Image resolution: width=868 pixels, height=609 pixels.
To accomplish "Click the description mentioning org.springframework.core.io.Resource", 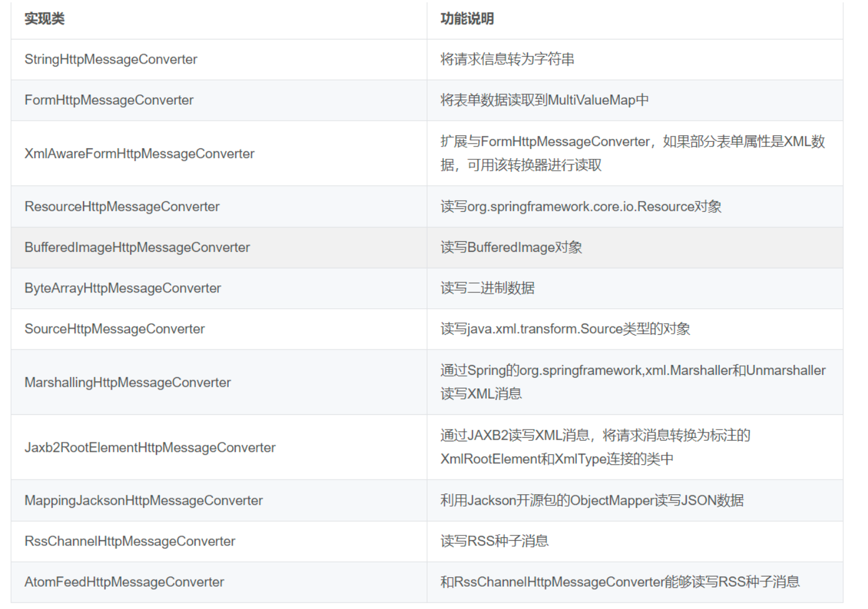I will pyautogui.click(x=580, y=207).
